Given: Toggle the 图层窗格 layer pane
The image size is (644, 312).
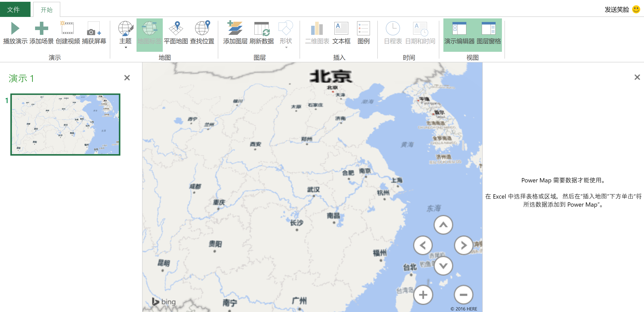Looking at the screenshot, I should [489, 35].
